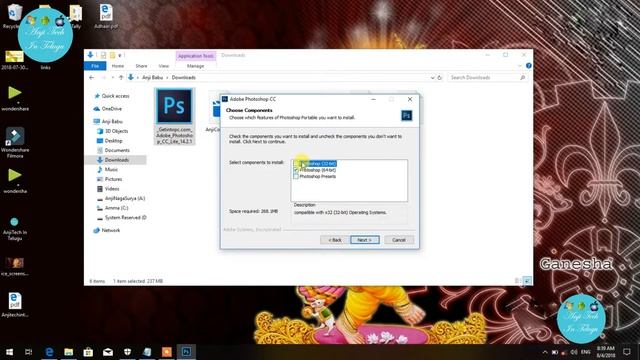
Task: Collapse the Explorer ribbon chevron
Action: click(x=520, y=66)
